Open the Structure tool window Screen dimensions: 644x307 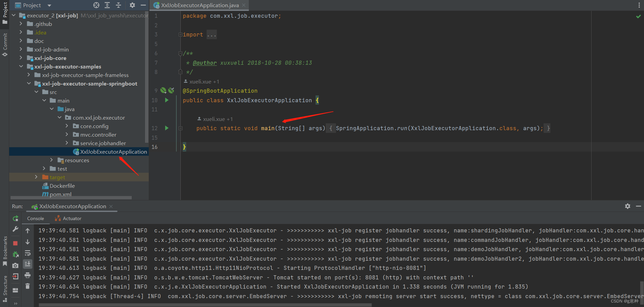tap(5, 289)
